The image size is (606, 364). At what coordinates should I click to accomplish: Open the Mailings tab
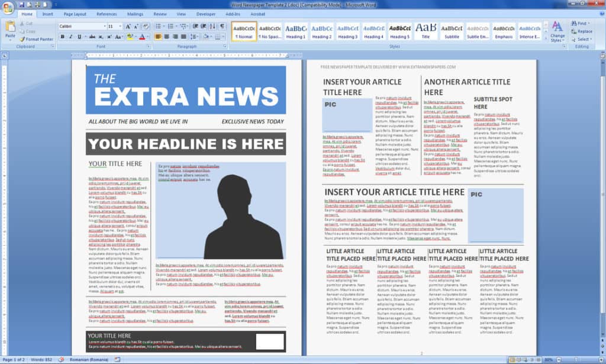point(136,14)
